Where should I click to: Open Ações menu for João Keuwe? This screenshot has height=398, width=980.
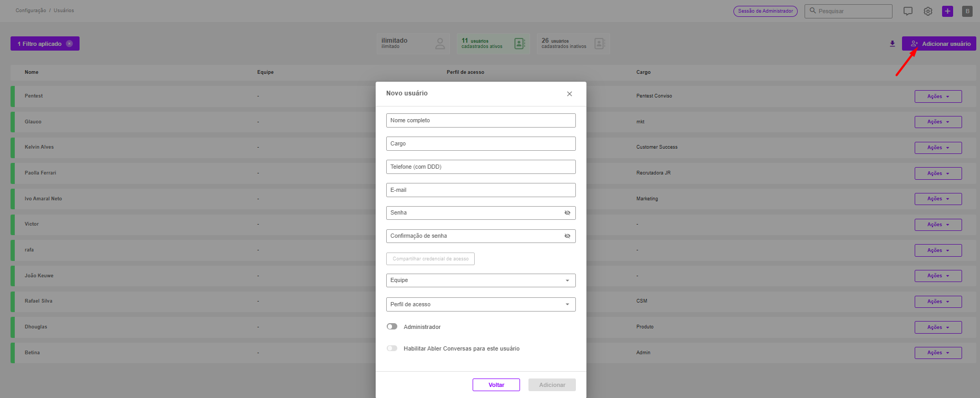tap(938, 276)
